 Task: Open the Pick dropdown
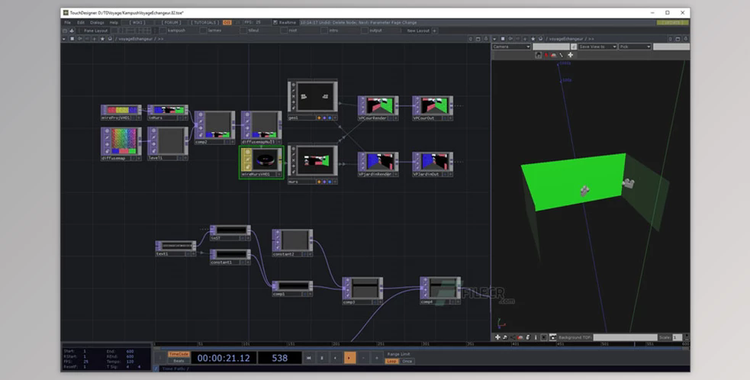coord(635,47)
